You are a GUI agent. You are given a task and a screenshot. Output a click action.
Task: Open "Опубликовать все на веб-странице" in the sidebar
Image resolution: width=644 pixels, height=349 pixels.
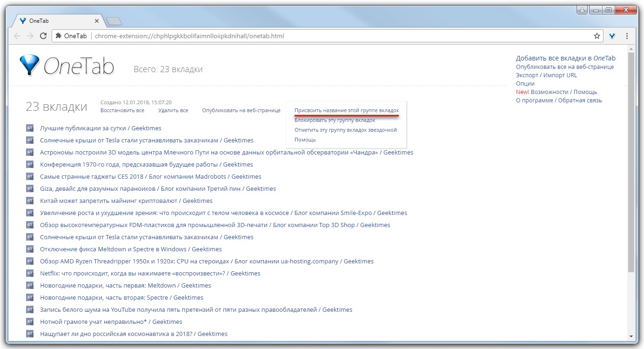click(x=565, y=67)
